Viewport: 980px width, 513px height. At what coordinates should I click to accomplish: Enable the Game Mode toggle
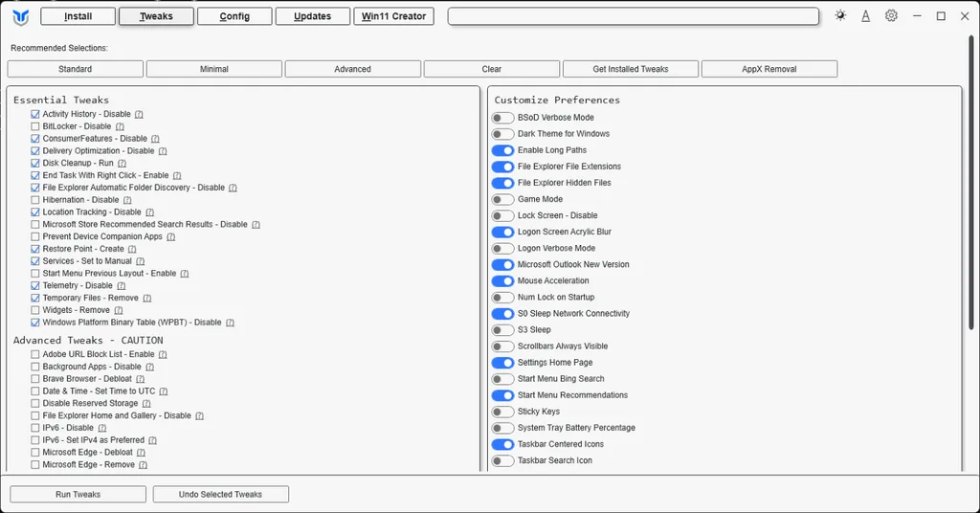(502, 199)
